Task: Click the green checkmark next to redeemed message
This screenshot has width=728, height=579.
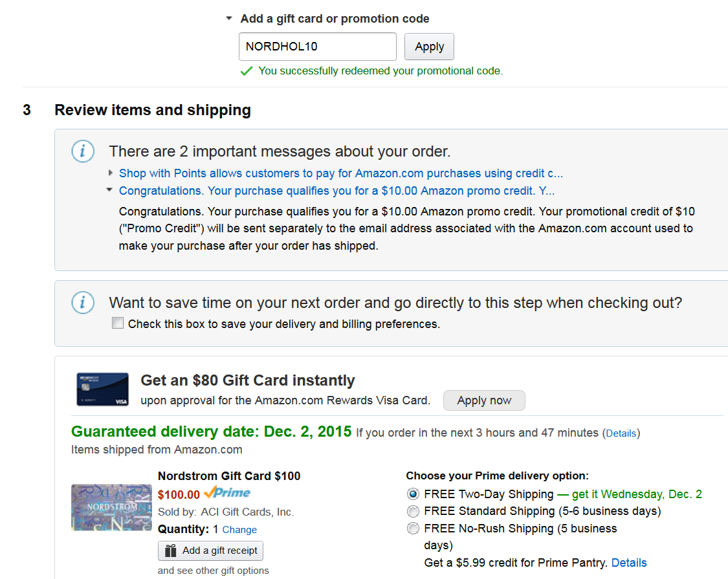Action: click(x=247, y=71)
